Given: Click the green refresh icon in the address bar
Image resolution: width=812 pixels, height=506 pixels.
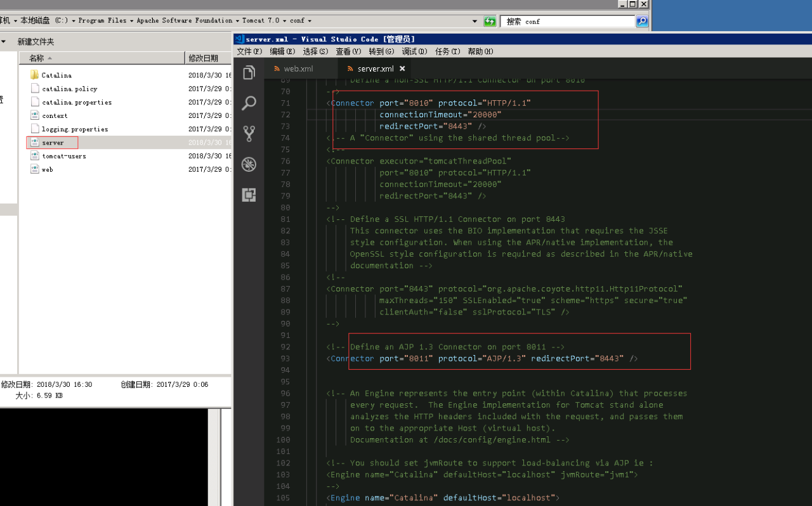Looking at the screenshot, I should [490, 21].
